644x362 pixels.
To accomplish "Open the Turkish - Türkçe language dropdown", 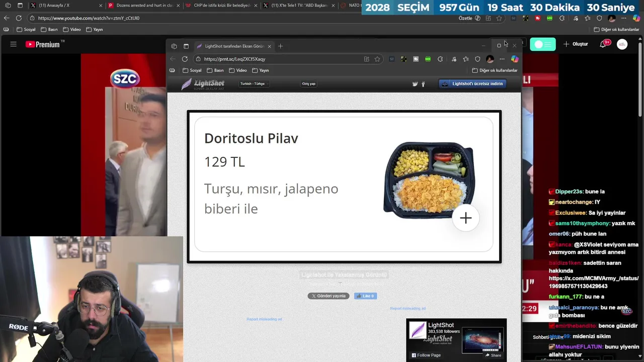I will coord(253,83).
